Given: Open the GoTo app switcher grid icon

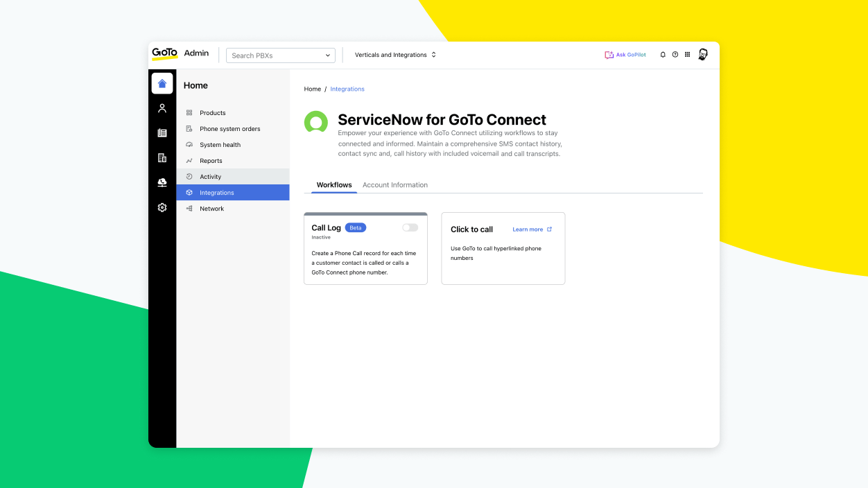Looking at the screenshot, I should [688, 54].
